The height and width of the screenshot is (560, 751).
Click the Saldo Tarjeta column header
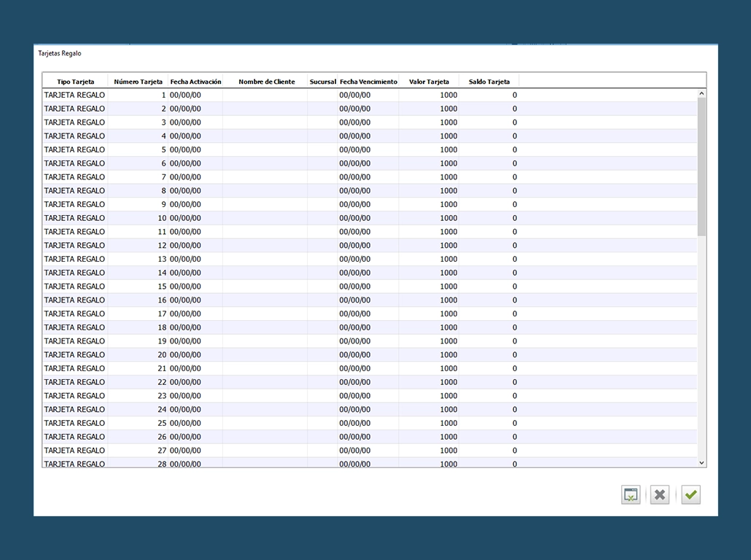click(x=489, y=82)
